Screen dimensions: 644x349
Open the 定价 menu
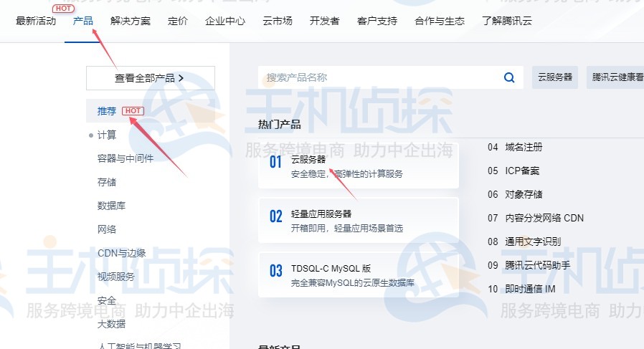pos(178,21)
